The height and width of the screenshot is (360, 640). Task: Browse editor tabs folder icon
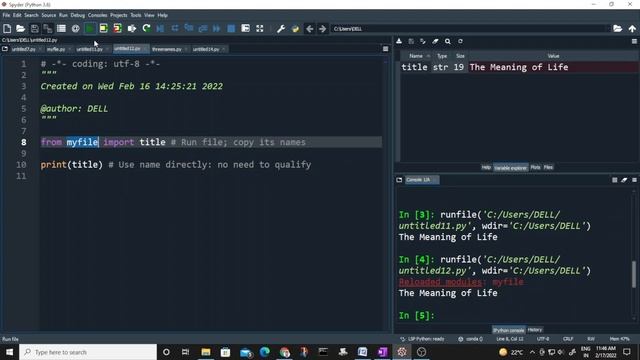click(x=5, y=49)
